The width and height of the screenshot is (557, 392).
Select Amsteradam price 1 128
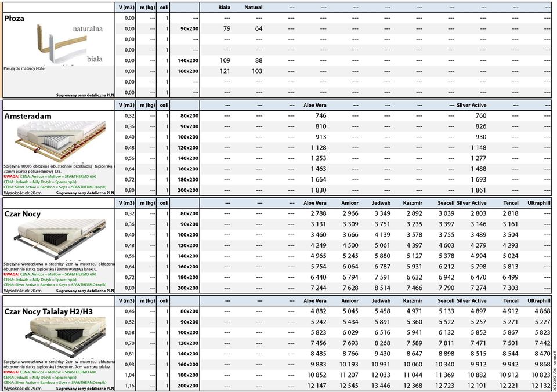(319, 147)
